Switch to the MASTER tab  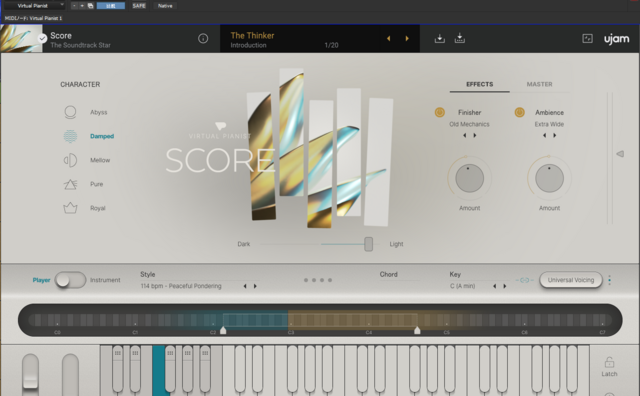click(x=539, y=84)
